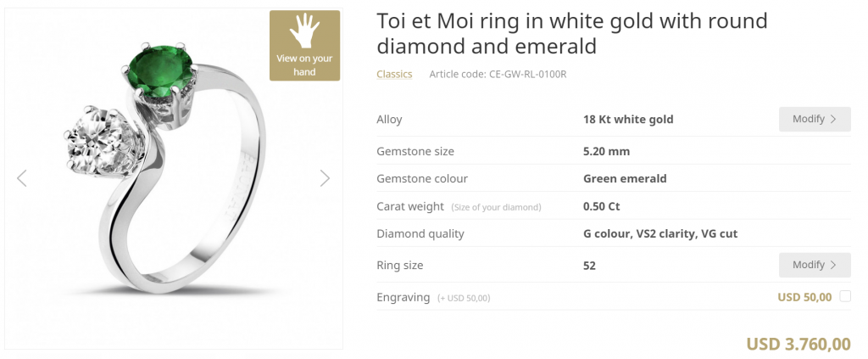
Task: Click the ring size value 52
Action: coord(589,266)
